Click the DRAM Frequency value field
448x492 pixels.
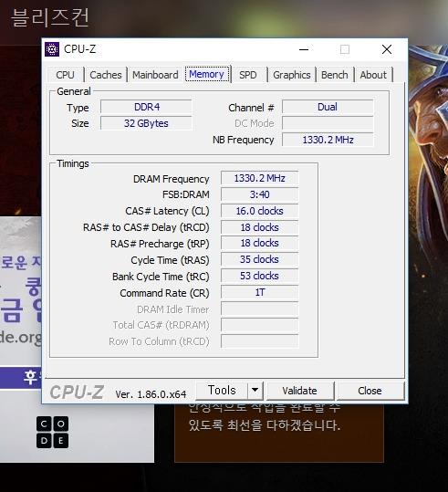(x=259, y=178)
